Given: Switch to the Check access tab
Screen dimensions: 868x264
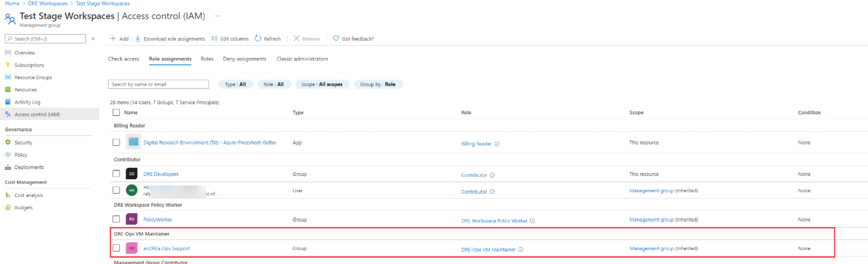Looking at the screenshot, I should tap(124, 59).
